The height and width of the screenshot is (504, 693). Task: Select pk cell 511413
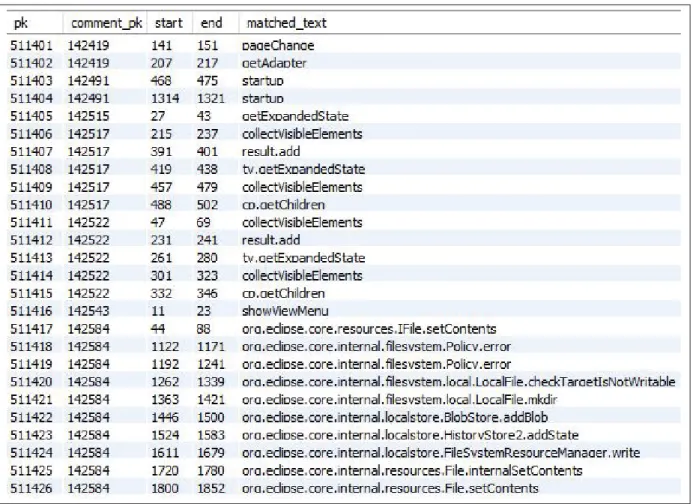pyautogui.click(x=31, y=258)
